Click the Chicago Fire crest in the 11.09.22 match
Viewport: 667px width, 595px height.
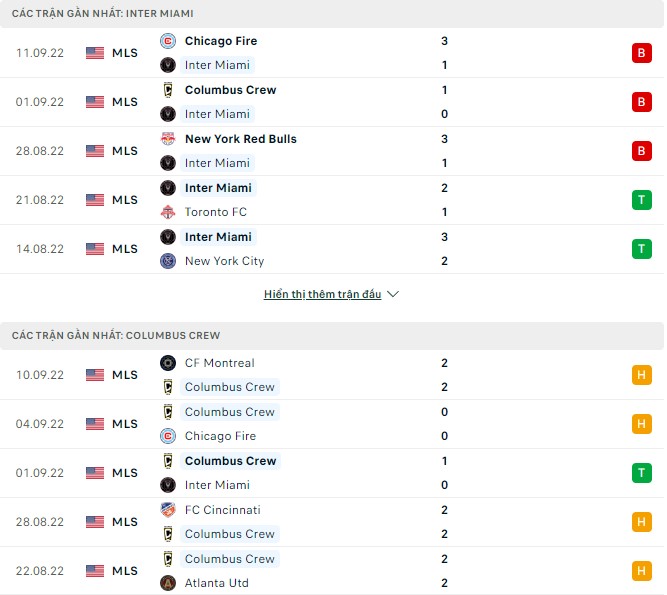pos(168,41)
